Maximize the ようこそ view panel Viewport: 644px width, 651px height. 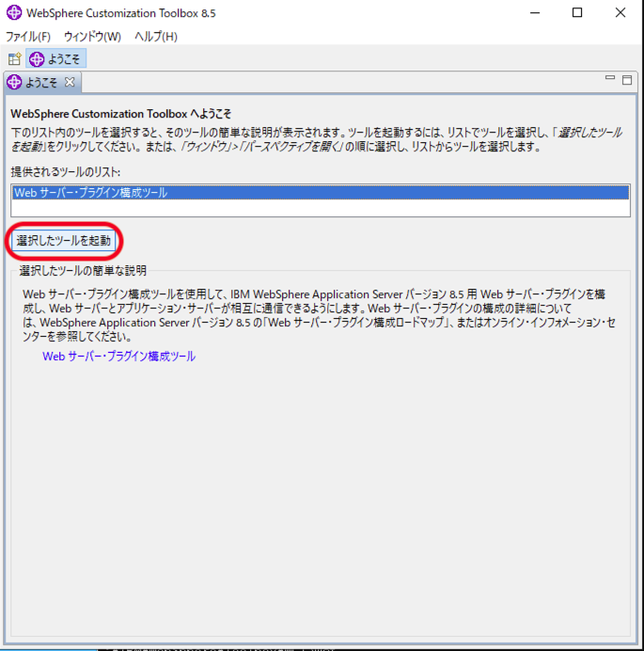pos(627,80)
